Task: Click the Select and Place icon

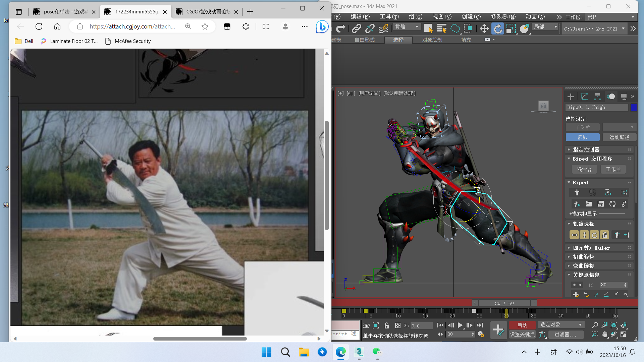Action: click(x=524, y=29)
